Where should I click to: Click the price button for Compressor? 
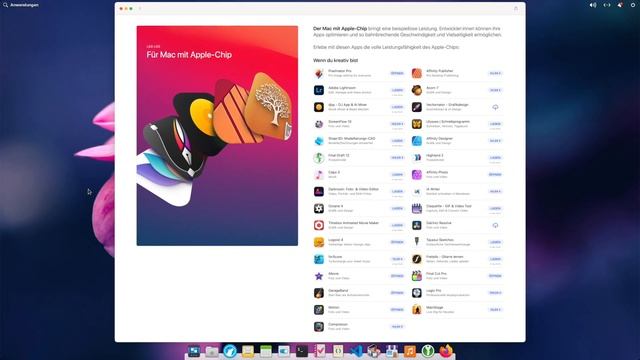(x=397, y=327)
